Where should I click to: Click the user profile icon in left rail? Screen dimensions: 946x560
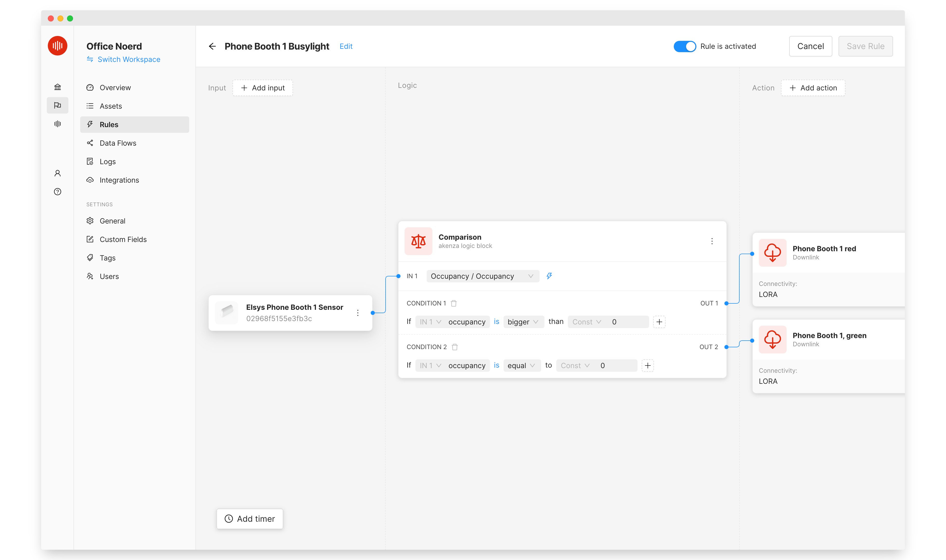coord(57,173)
